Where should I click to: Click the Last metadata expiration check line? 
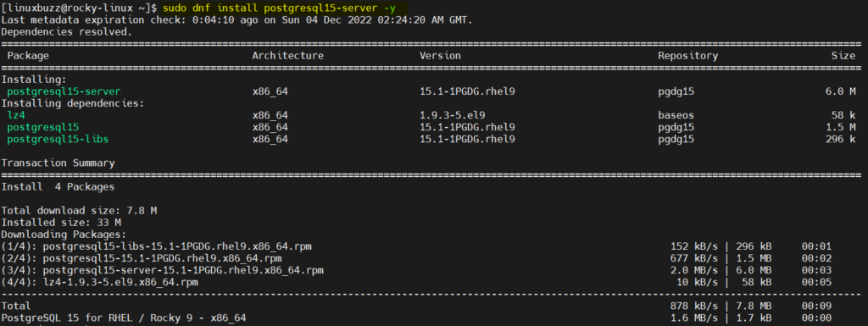pos(237,19)
